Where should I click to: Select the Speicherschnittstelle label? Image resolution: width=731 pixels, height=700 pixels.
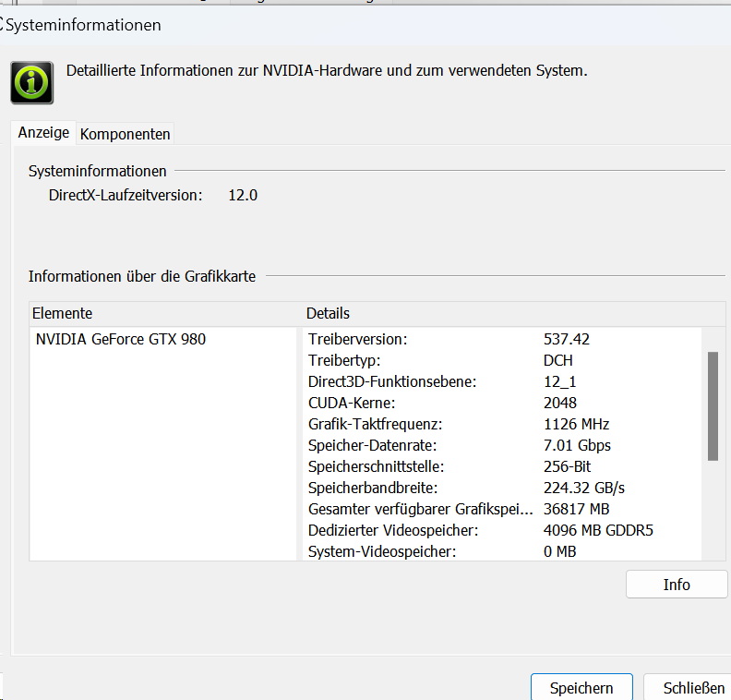coord(376,467)
